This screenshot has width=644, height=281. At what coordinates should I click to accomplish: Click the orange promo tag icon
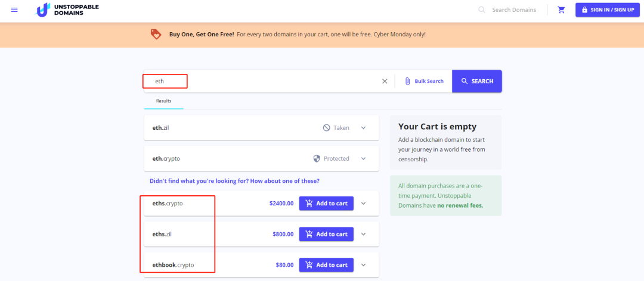click(156, 35)
